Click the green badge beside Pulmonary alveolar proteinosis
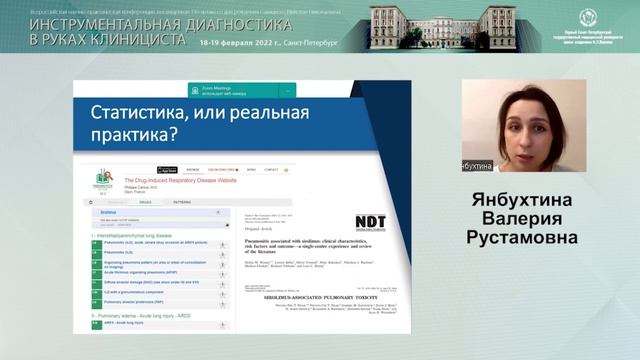640x360 pixels. [97, 304]
